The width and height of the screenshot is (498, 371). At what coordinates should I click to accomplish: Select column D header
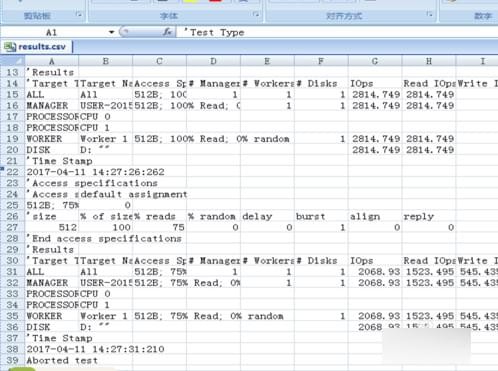pos(213,61)
